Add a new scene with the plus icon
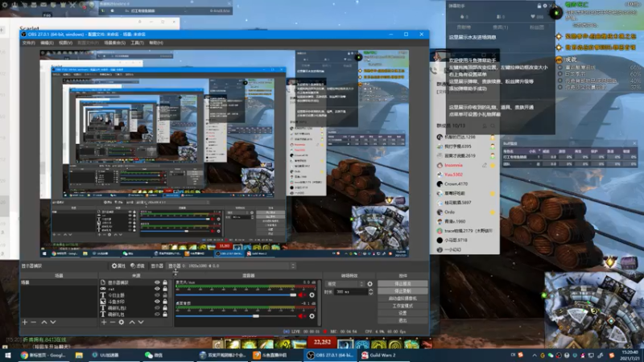Viewport: 644px width, 362px height. click(25, 323)
